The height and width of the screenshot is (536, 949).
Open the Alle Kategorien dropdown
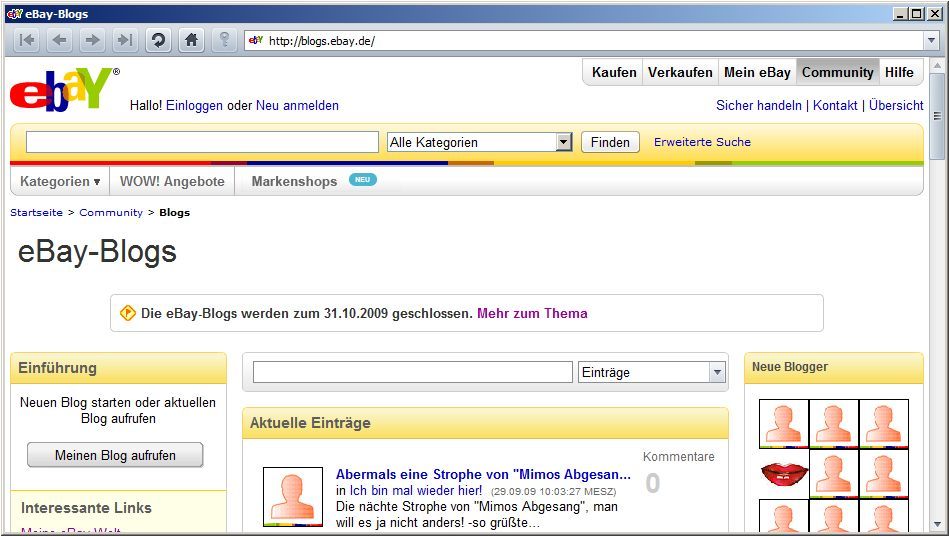564,142
